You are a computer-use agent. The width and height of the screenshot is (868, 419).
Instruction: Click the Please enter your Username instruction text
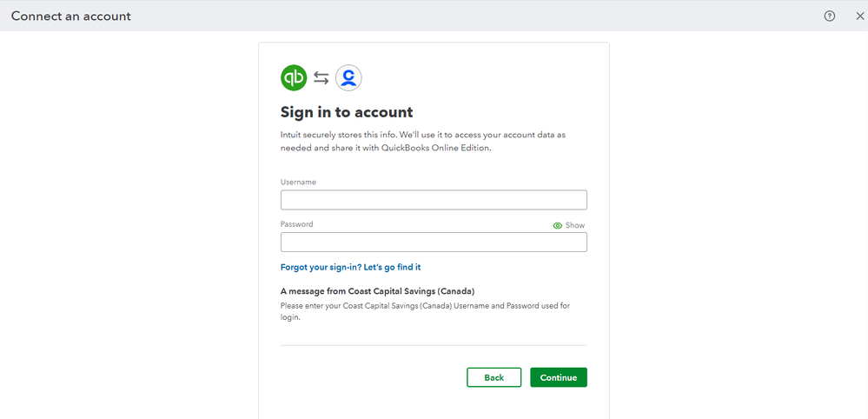click(x=425, y=311)
